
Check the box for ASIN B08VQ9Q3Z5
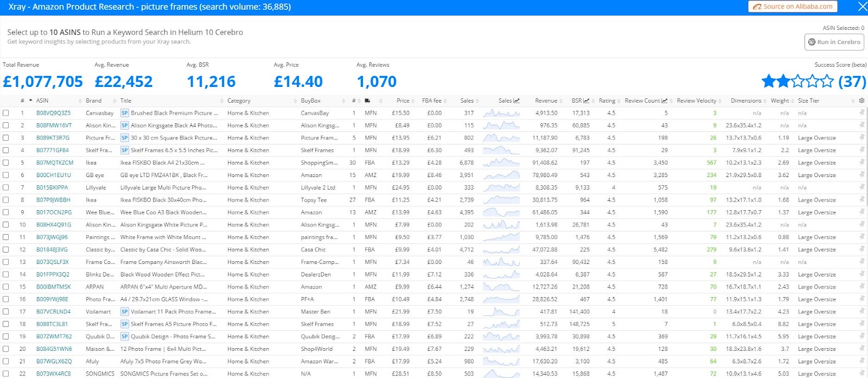5,113
